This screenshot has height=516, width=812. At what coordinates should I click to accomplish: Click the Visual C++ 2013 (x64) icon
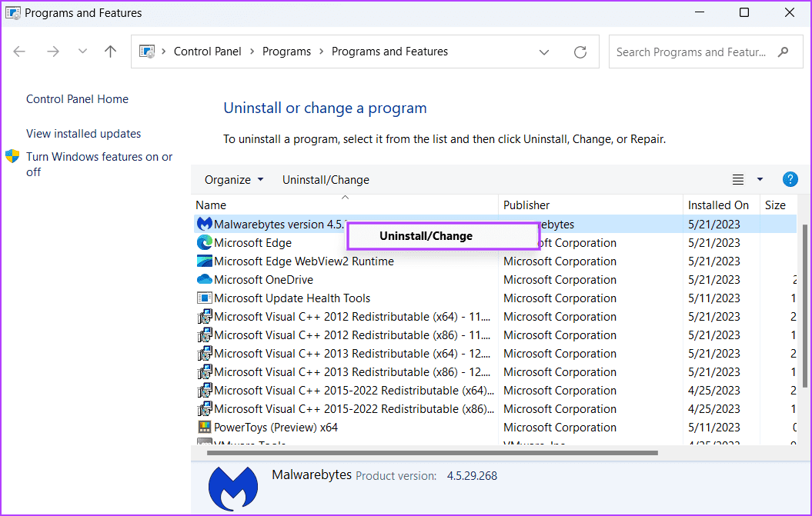tap(205, 354)
